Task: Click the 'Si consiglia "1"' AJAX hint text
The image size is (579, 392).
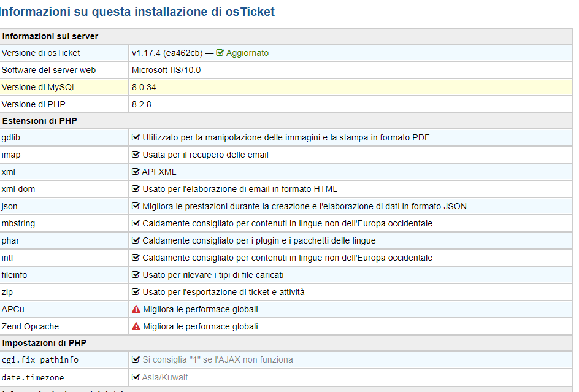Action: click(218, 359)
